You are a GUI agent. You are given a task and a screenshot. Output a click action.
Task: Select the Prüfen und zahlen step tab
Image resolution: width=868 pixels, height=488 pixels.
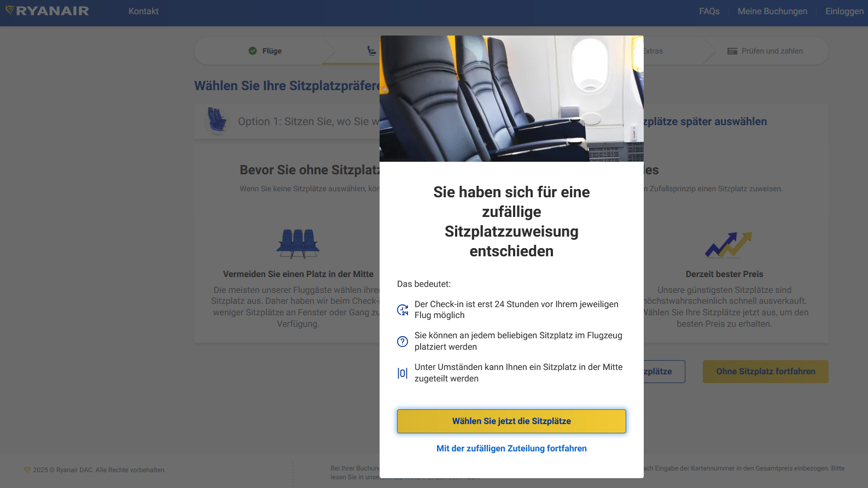[765, 51]
